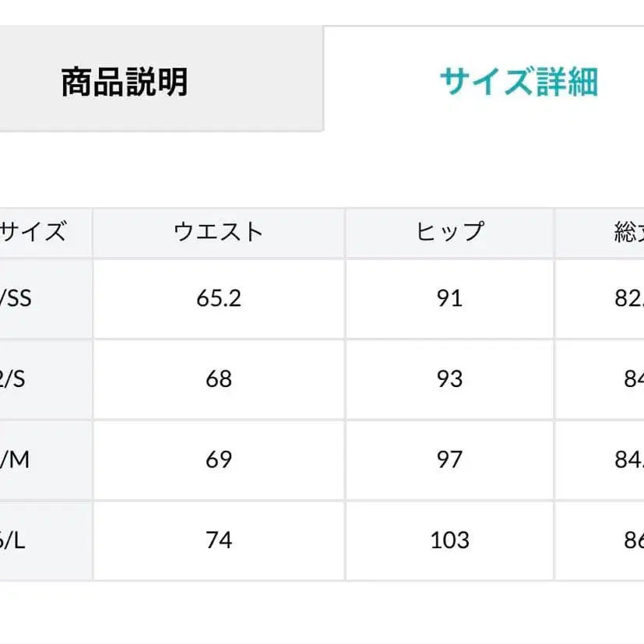644x644 pixels.
Task: Click the waist value 69 for size M
Action: tap(218, 458)
